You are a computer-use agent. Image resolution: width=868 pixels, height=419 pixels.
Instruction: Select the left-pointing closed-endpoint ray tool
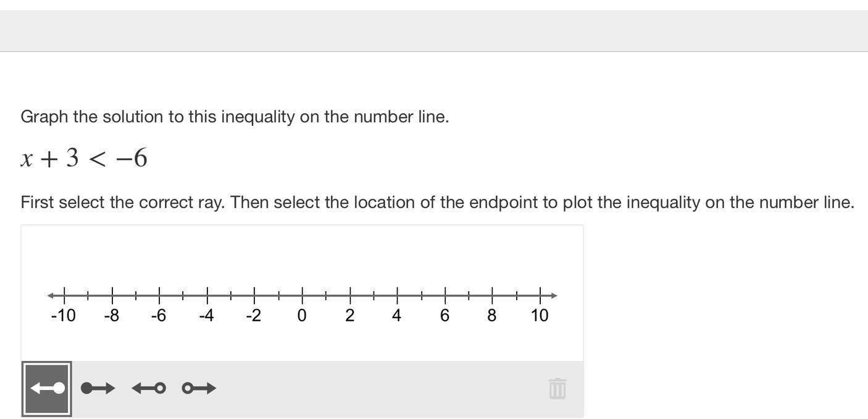(47, 389)
